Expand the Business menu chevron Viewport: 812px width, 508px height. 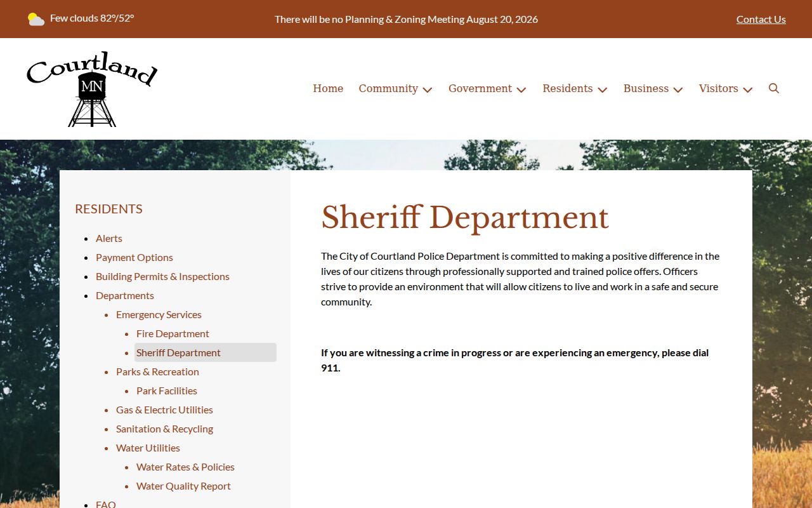678,90
